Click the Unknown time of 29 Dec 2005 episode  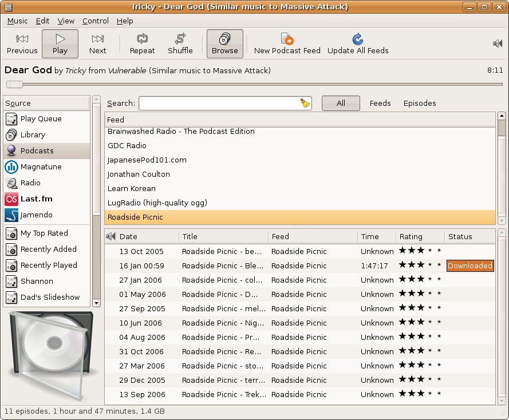click(x=377, y=380)
